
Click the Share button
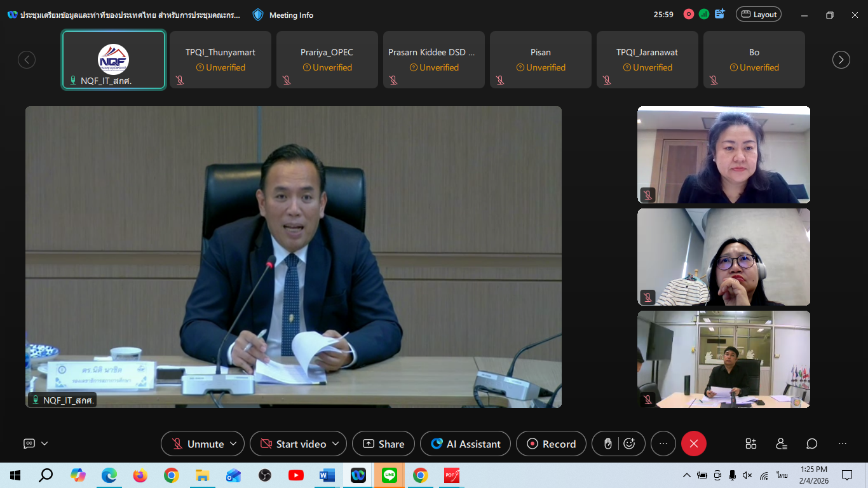383,444
